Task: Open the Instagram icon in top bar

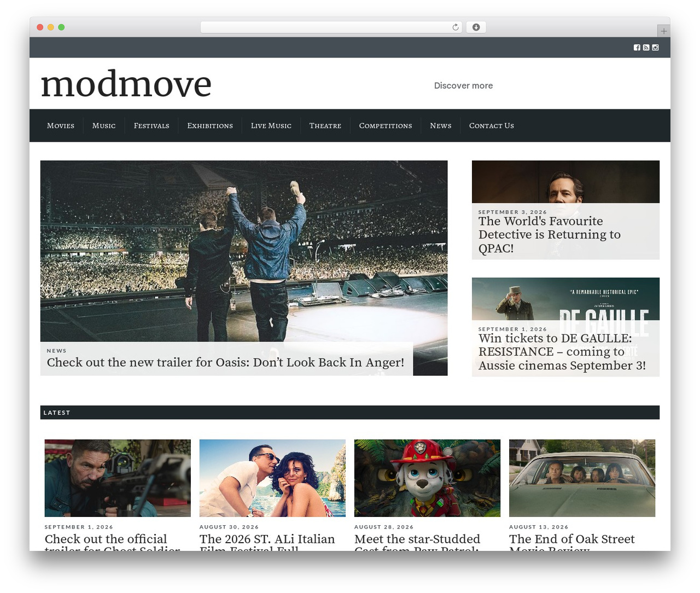Action: 655,48
